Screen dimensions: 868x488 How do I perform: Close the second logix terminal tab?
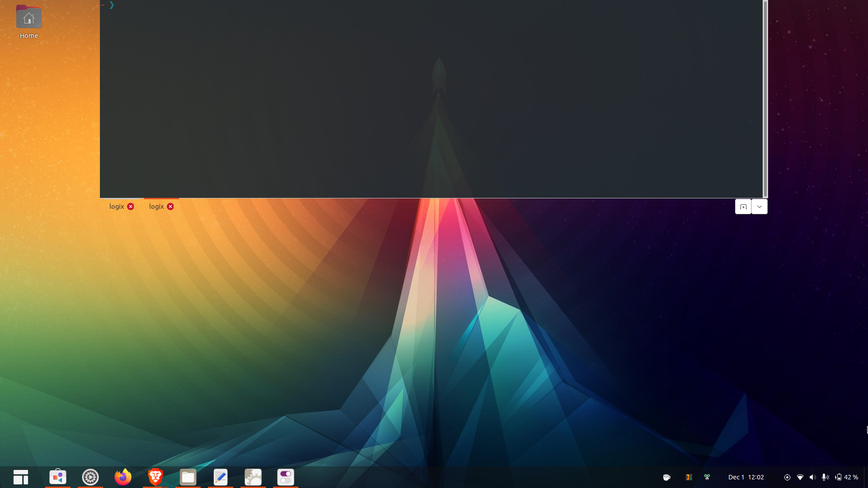click(170, 206)
